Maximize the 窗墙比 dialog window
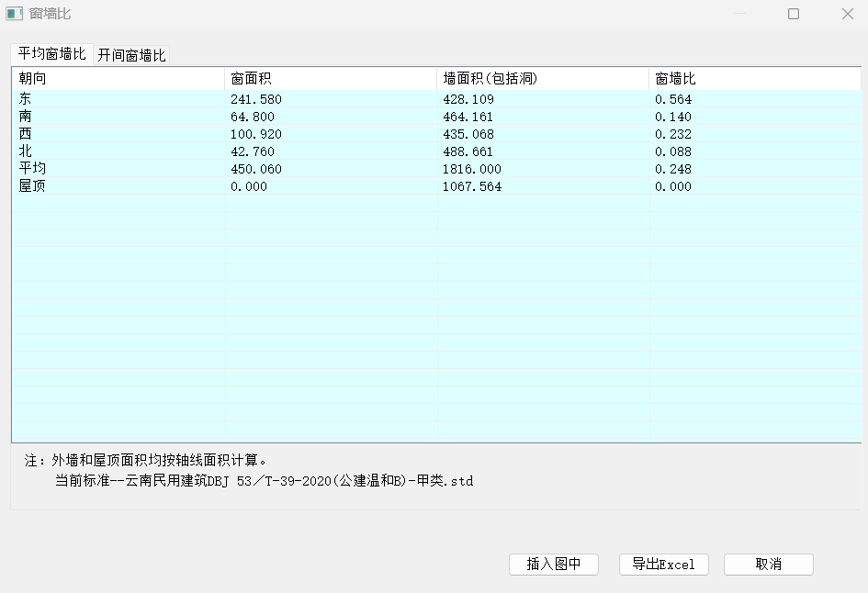The height and width of the screenshot is (593, 868). click(x=794, y=14)
